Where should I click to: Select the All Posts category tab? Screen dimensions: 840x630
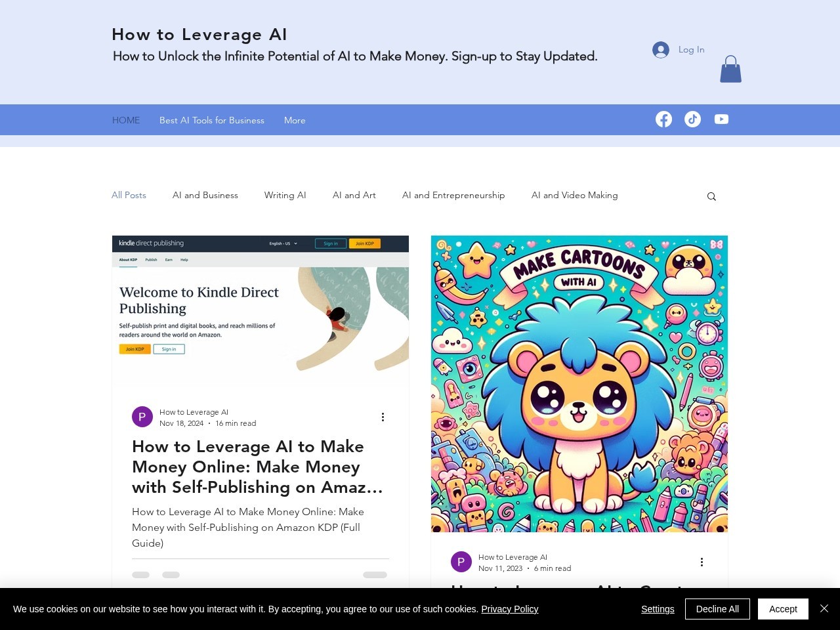pyautogui.click(x=129, y=195)
